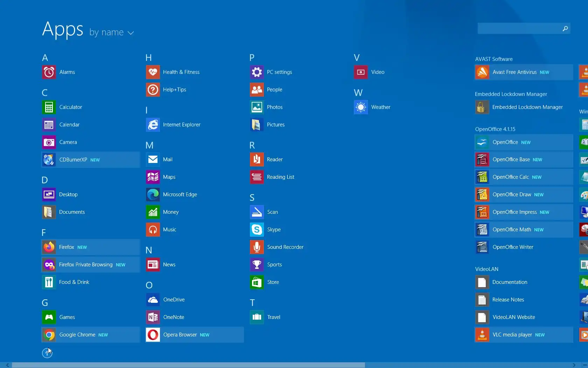Viewport: 588px width, 368px height.
Task: Open the News entry
Action: coord(195,265)
